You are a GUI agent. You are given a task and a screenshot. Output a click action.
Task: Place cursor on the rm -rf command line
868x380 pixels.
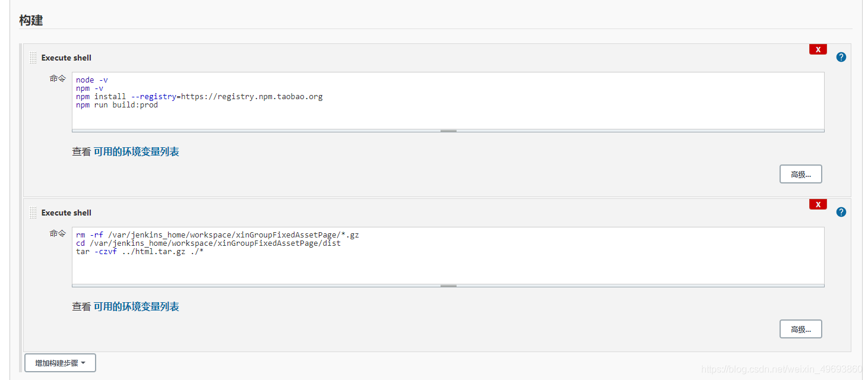coord(217,235)
